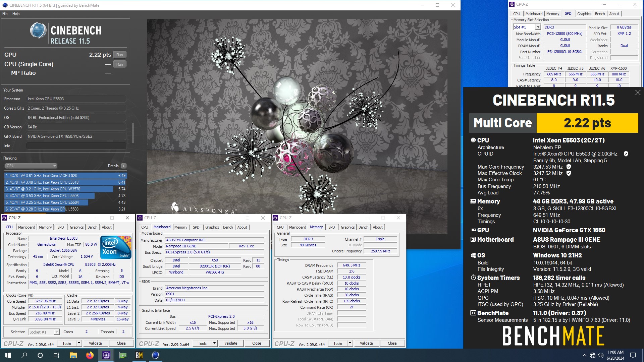644x362 pixels.
Task: Open the Windows Start menu
Action: [x=8, y=355]
